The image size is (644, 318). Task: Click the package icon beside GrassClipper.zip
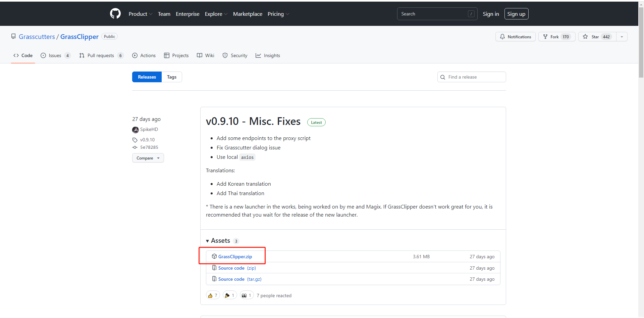[214, 256]
